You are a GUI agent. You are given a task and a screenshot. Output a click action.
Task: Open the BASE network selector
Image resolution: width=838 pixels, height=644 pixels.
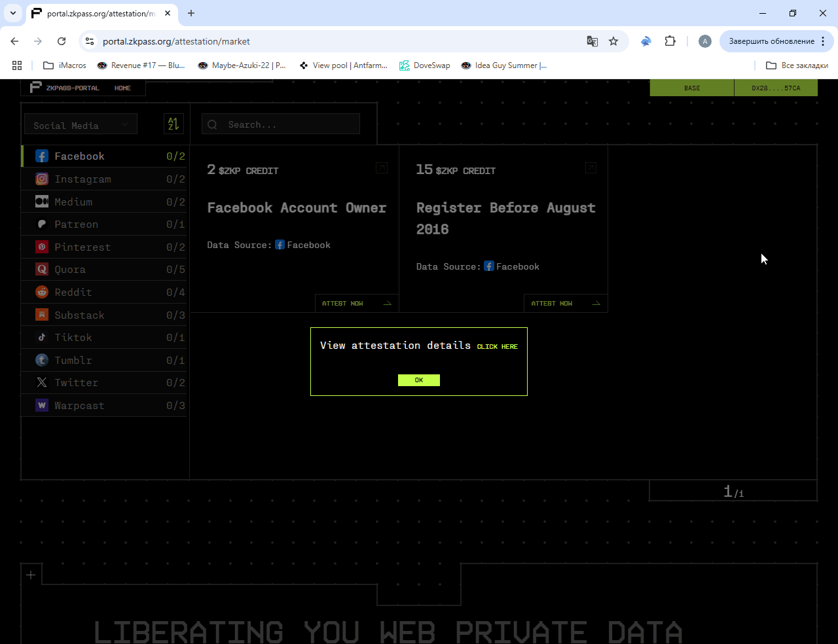click(692, 88)
